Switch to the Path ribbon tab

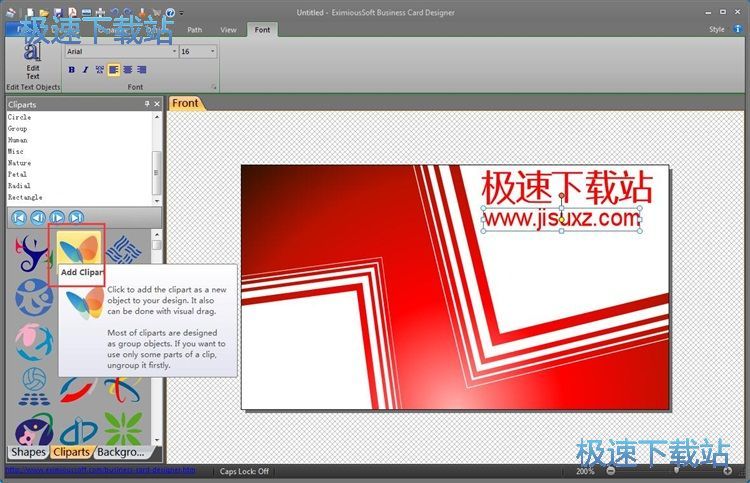click(x=195, y=30)
